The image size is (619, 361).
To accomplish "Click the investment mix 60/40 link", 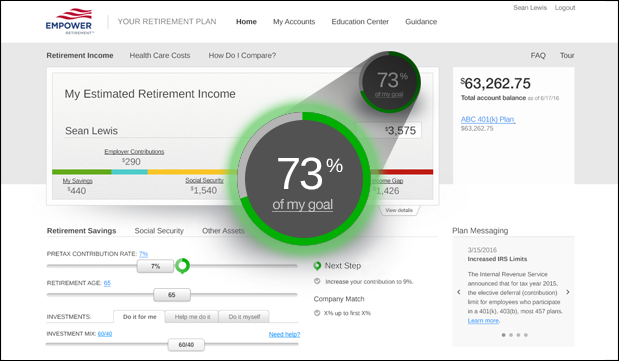I will [105, 334].
